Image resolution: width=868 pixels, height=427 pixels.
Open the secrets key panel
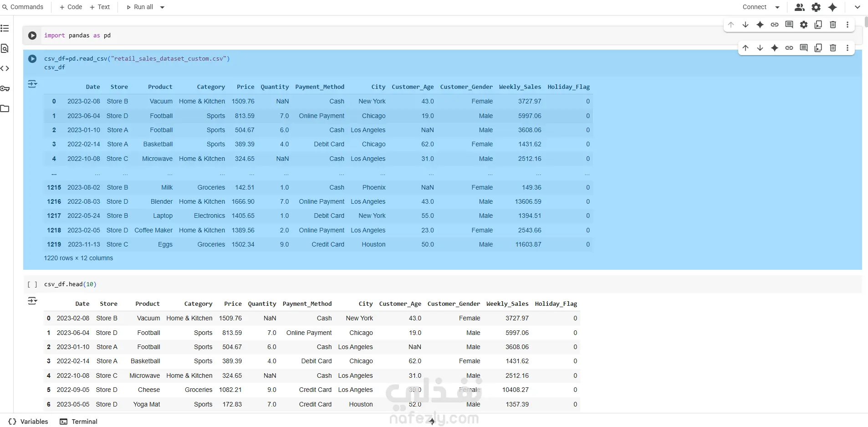click(x=5, y=88)
